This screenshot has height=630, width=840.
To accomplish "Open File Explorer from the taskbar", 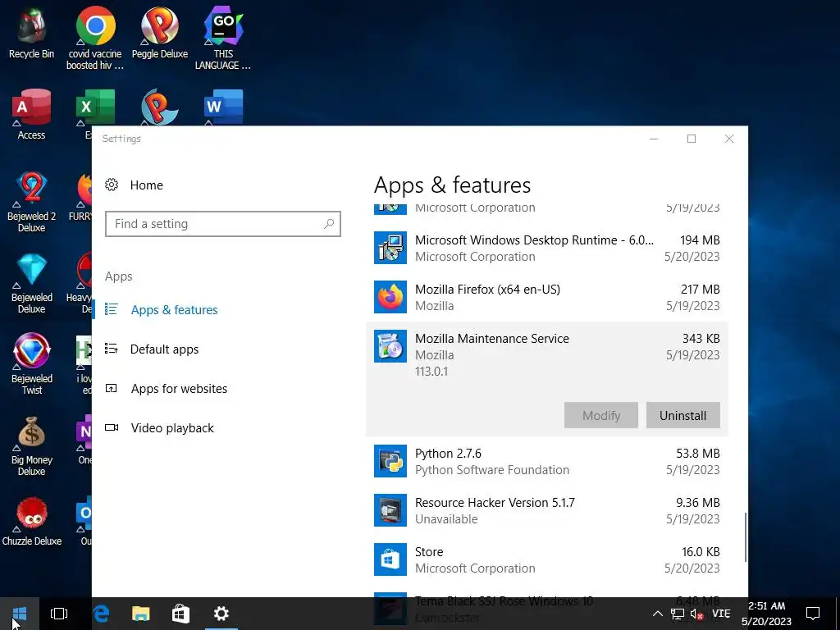I will [141, 614].
